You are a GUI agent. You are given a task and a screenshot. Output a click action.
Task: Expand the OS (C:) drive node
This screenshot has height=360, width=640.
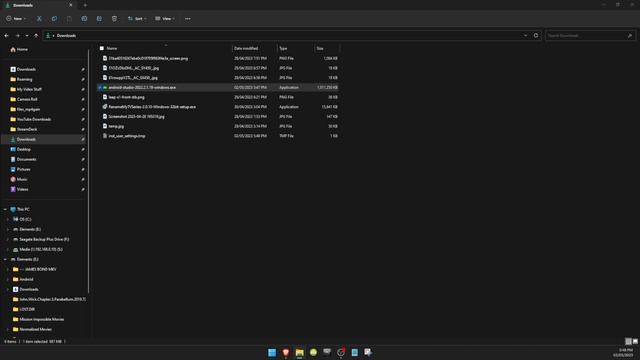pos(8,220)
